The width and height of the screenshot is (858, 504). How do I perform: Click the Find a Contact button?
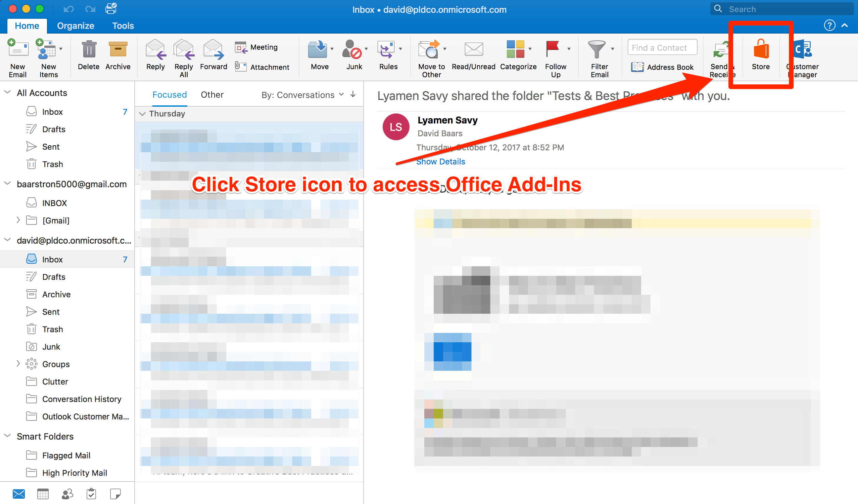coord(661,47)
